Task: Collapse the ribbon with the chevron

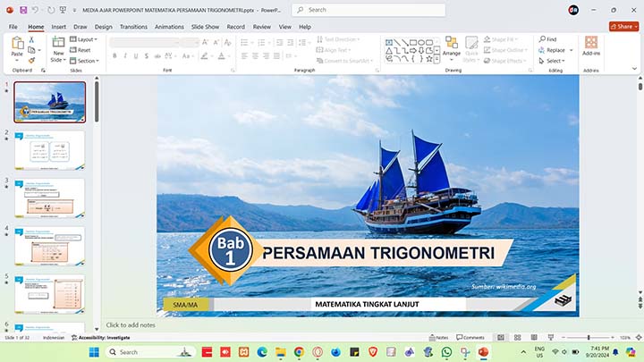Action: [x=634, y=69]
